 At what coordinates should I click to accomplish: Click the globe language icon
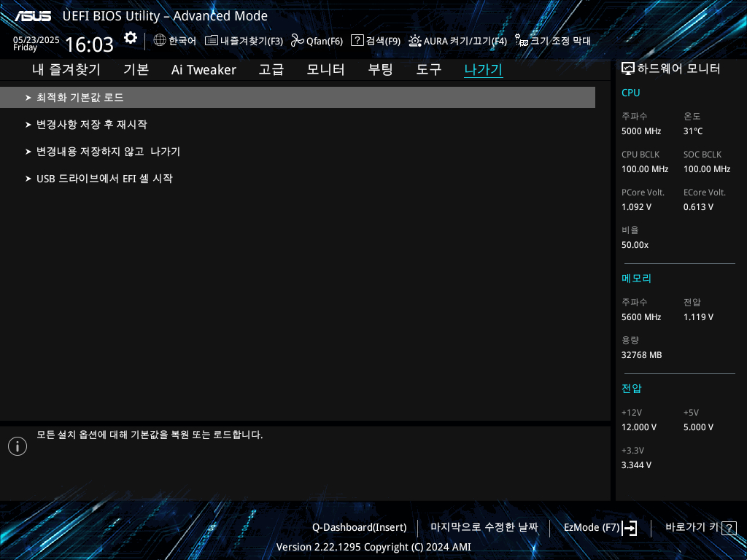click(x=160, y=41)
